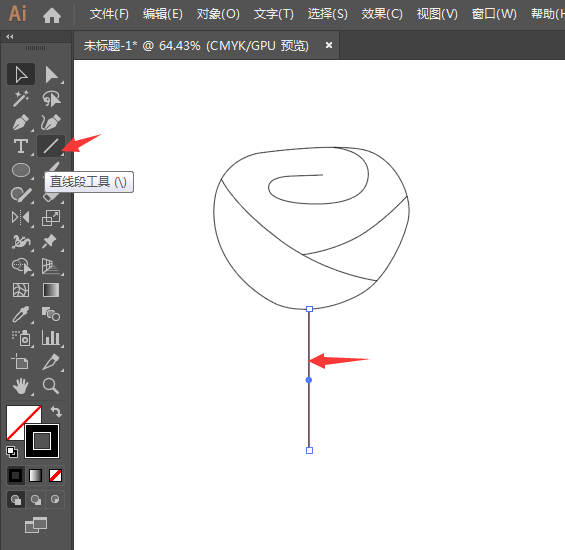Screen dimensions: 565x550
Task: Go to the Home screen
Action: tap(52, 15)
